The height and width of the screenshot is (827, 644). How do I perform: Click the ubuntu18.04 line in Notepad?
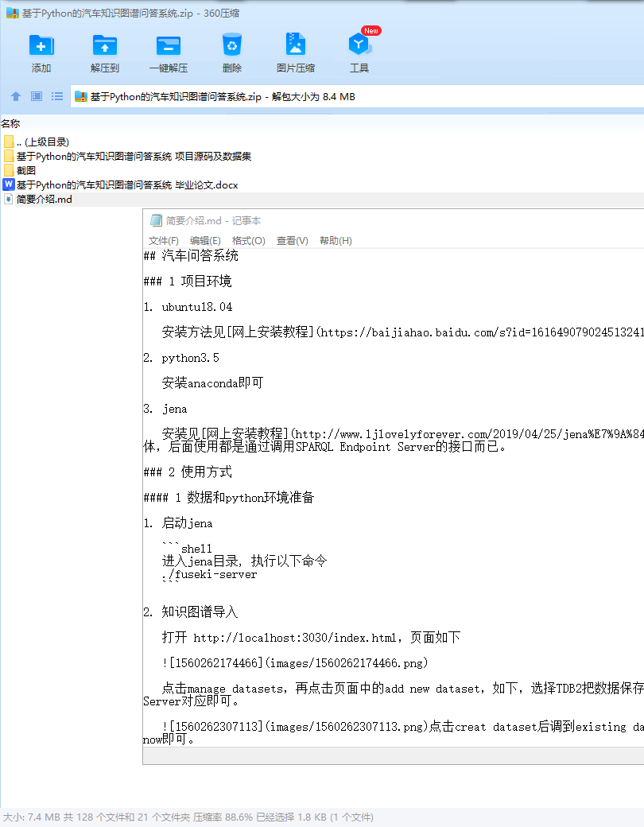(196, 307)
